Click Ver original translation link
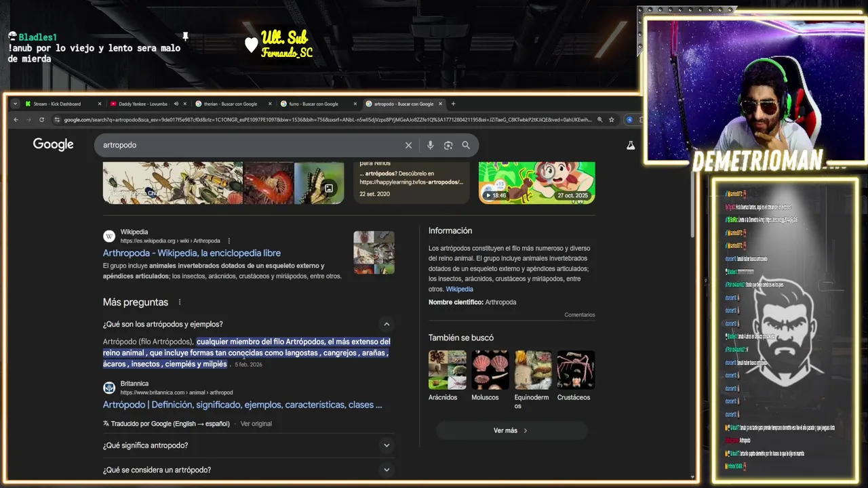Image resolution: width=868 pixels, height=488 pixels. coord(256,424)
